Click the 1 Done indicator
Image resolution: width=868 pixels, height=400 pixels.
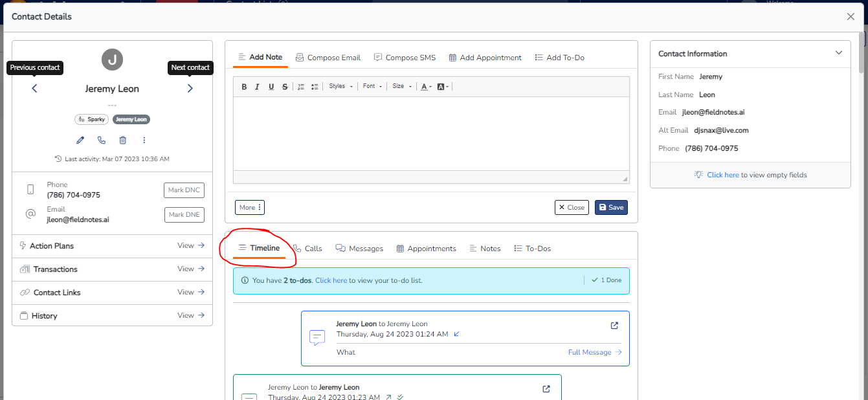pos(606,280)
